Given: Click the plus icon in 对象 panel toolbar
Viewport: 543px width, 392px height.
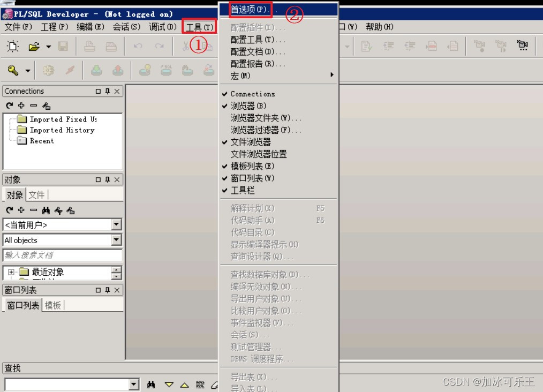Looking at the screenshot, I should [x=21, y=210].
